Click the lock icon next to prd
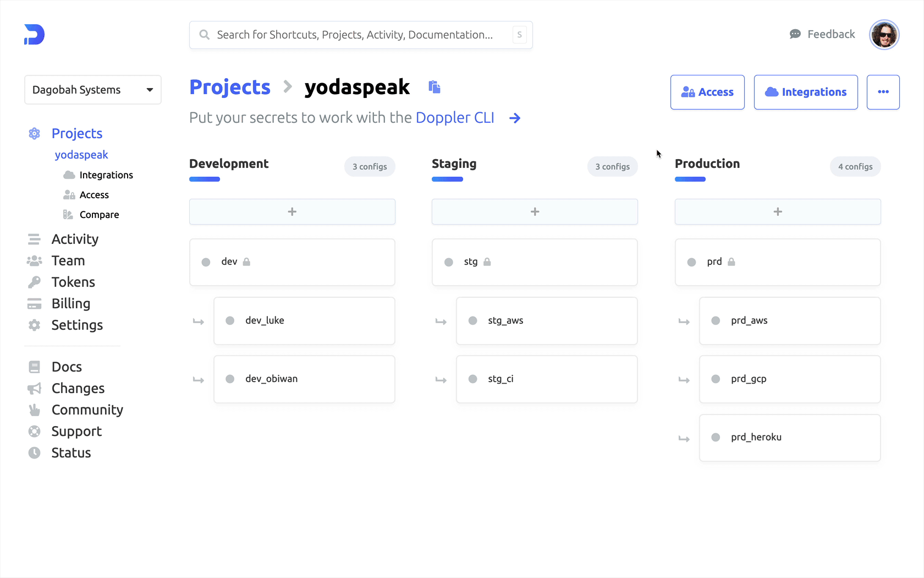Screen dimensions: 924x578 (731, 262)
